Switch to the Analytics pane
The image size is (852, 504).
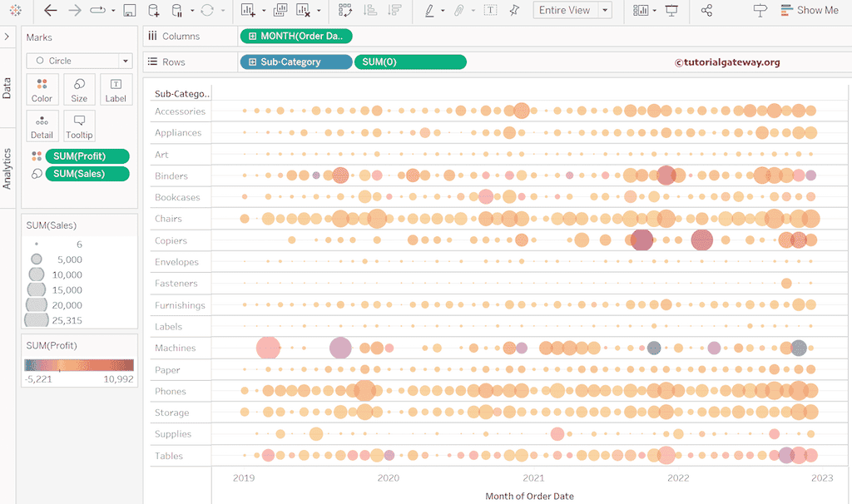(7, 158)
